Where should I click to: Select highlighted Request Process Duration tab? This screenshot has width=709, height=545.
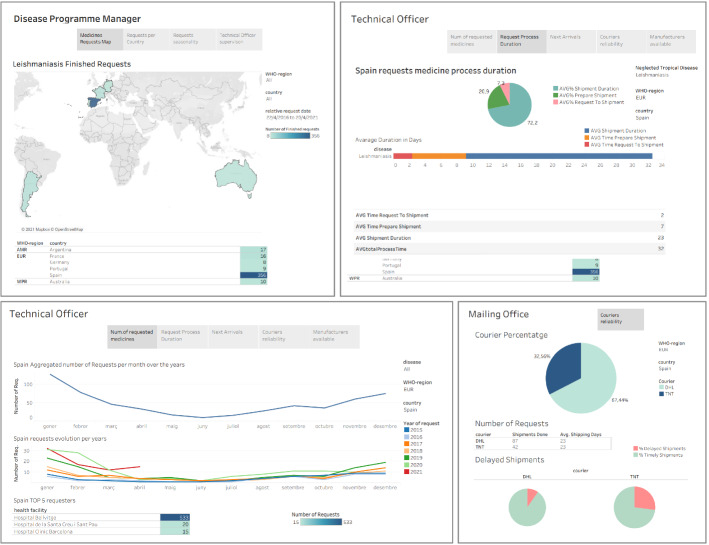point(521,41)
